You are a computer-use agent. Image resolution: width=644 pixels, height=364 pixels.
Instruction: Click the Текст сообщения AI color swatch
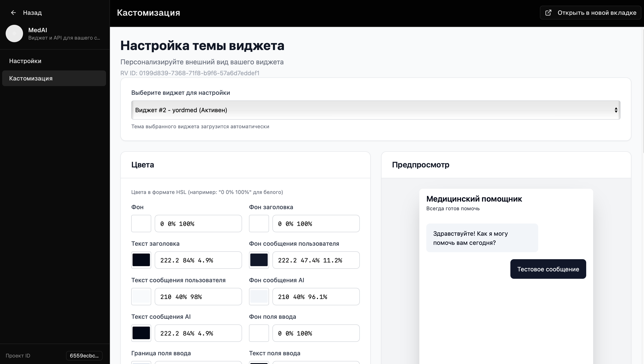(141, 333)
